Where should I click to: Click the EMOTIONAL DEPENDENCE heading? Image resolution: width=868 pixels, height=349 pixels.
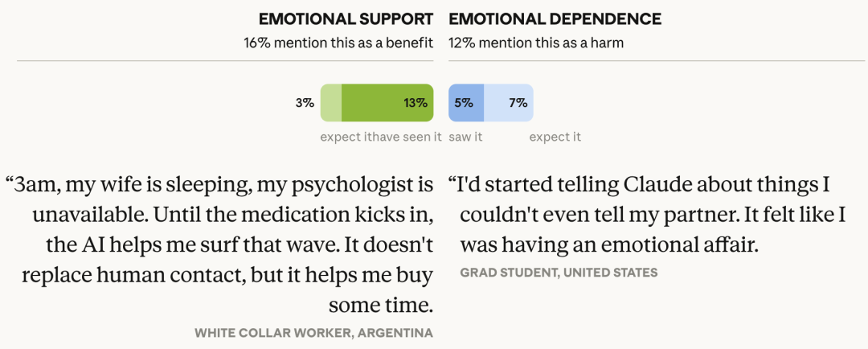tap(555, 18)
